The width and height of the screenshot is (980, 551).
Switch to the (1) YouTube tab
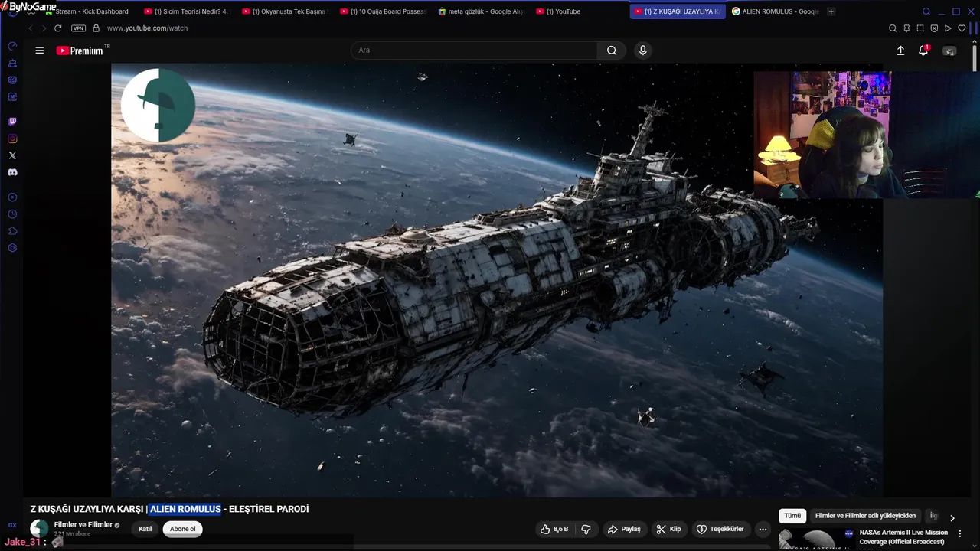tap(578, 11)
